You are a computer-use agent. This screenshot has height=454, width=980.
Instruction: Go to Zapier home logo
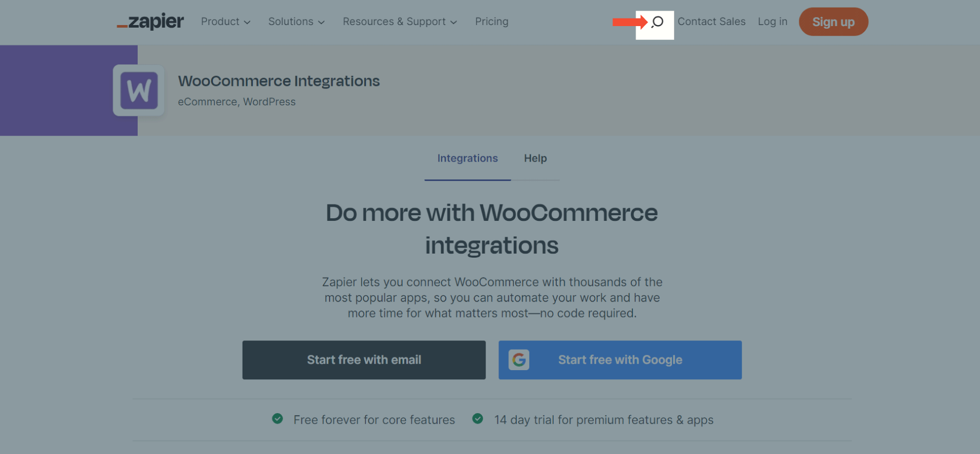tap(150, 21)
